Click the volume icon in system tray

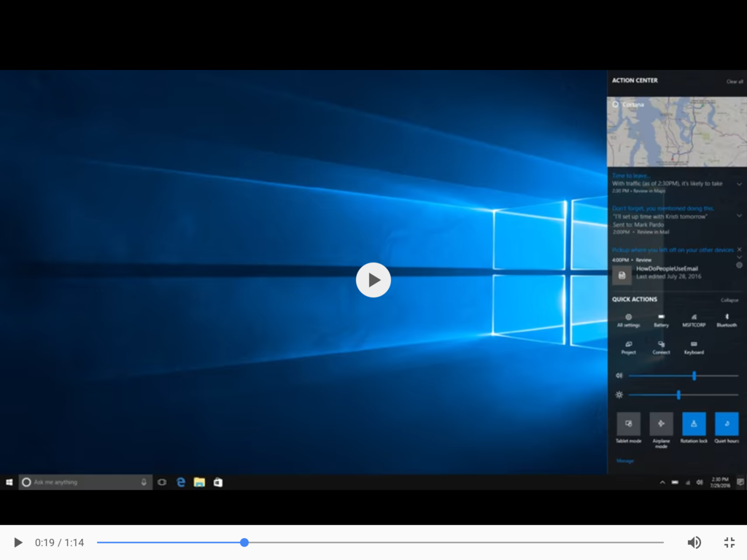[700, 483]
